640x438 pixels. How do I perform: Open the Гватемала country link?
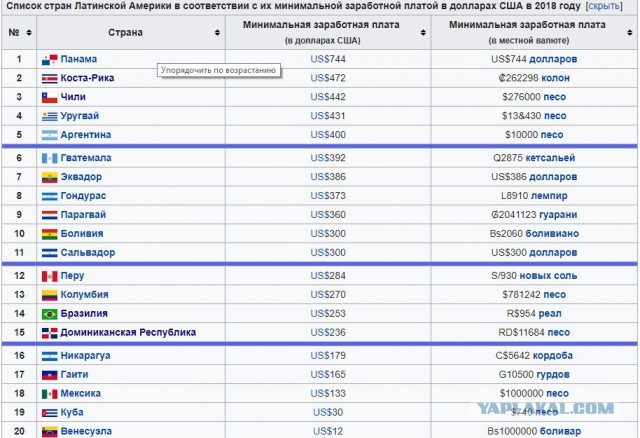(x=86, y=158)
